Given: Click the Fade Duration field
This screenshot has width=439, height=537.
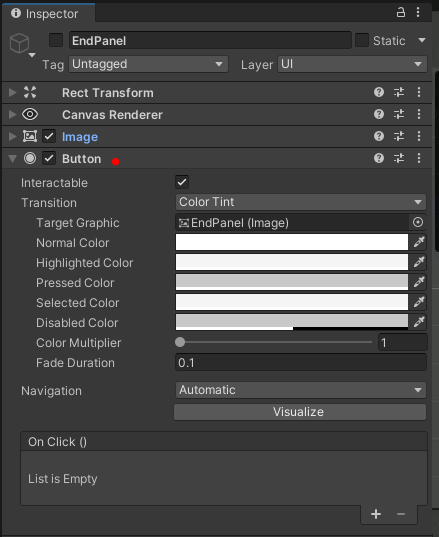Looking at the screenshot, I should pyautogui.click(x=301, y=362).
